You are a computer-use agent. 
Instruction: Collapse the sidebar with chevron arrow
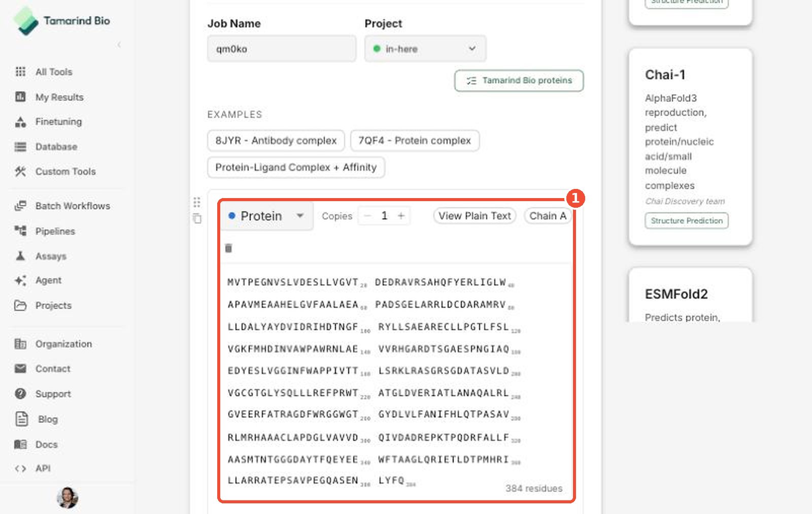pos(119,45)
